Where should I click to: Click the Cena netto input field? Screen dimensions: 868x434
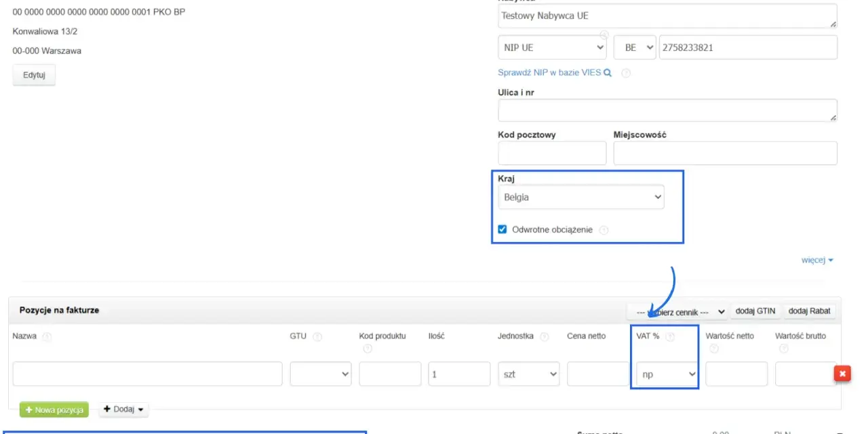pos(598,374)
